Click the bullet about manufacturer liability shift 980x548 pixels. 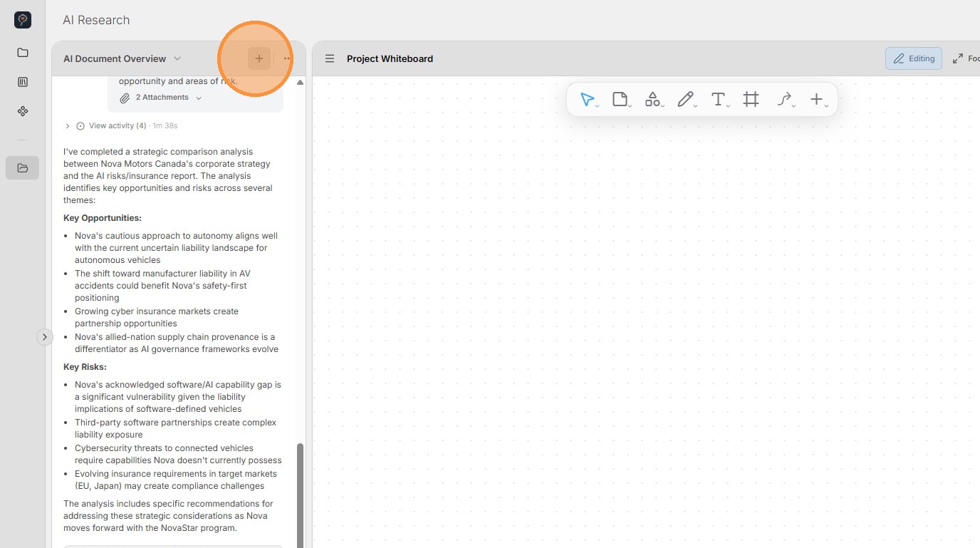162,286
